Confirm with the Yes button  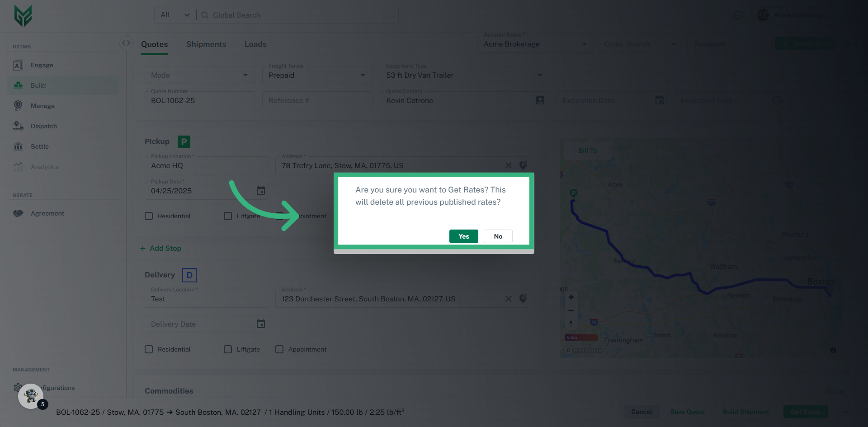click(464, 236)
